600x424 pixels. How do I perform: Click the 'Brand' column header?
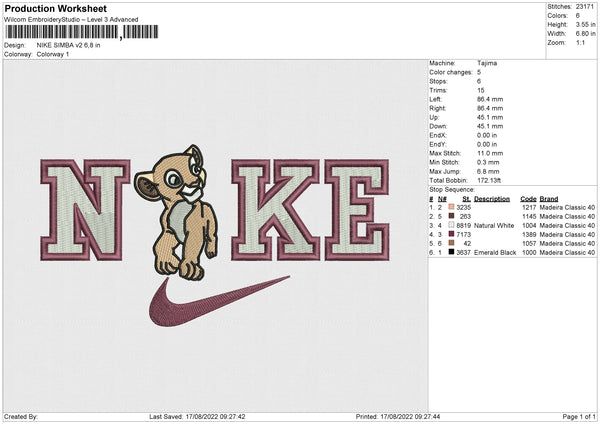coord(549,199)
